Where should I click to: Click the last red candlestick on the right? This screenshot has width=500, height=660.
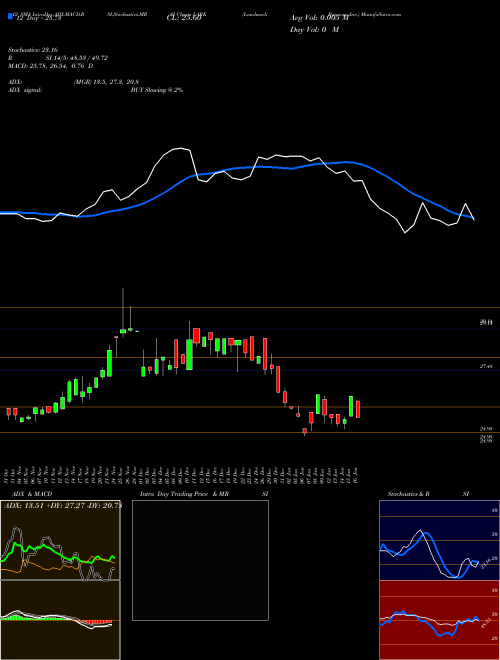[358, 409]
